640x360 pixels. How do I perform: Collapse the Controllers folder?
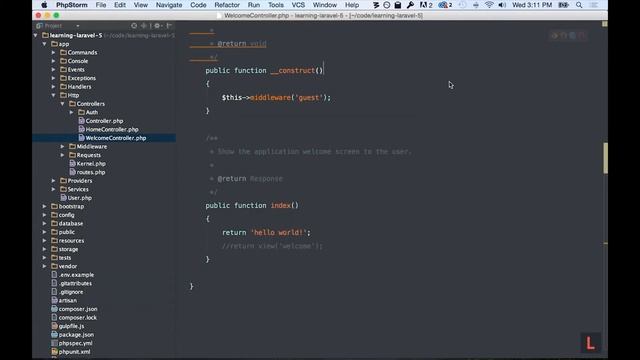[62, 104]
